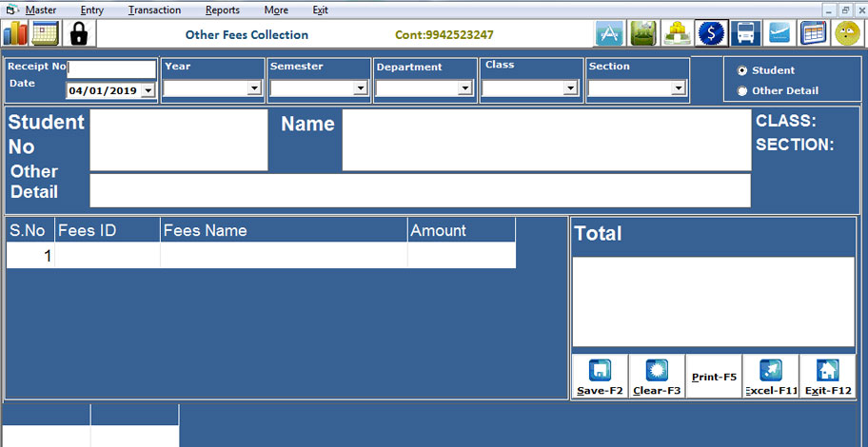Viewport: 868px width, 447px height.
Task: Click the Fees ID column header
Action: pos(108,230)
